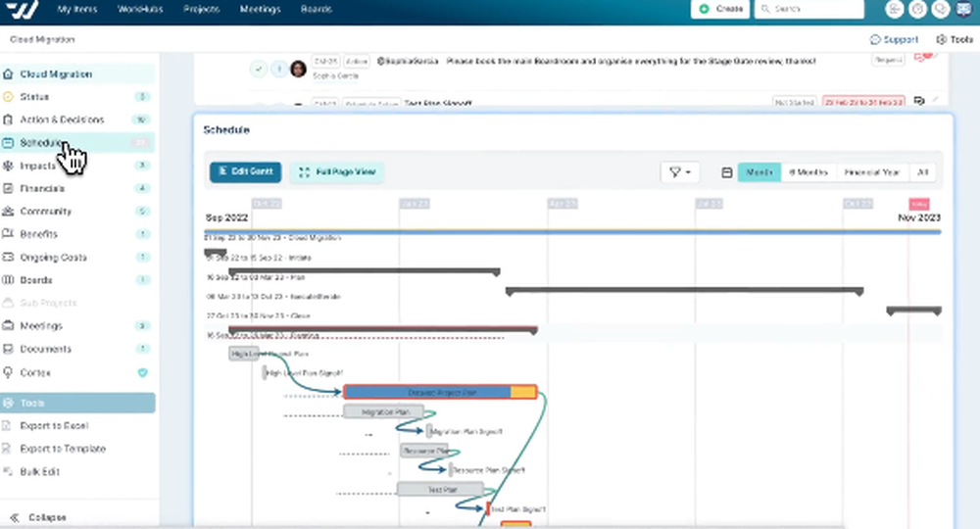Open the Gantt filter dropdown
This screenshot has width=980, height=529.
point(679,171)
